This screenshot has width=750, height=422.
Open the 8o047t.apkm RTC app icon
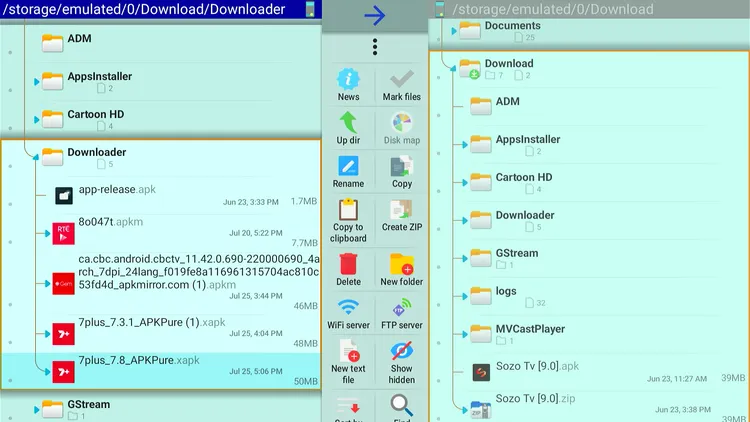(64, 233)
